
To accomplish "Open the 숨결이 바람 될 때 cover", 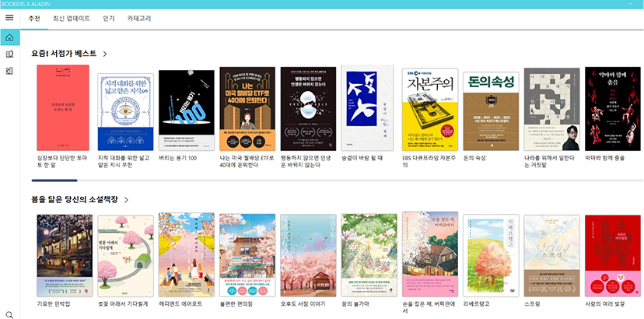I will [367, 107].
